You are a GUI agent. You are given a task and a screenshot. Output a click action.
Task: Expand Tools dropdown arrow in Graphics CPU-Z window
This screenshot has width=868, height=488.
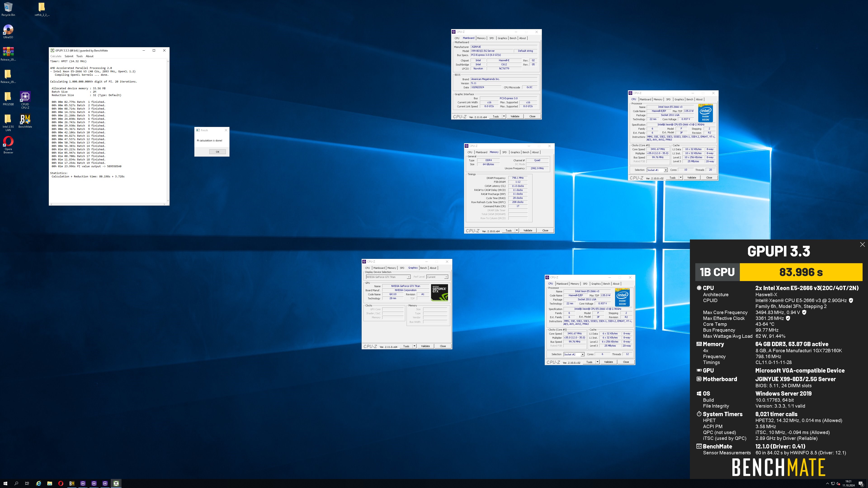coord(414,346)
